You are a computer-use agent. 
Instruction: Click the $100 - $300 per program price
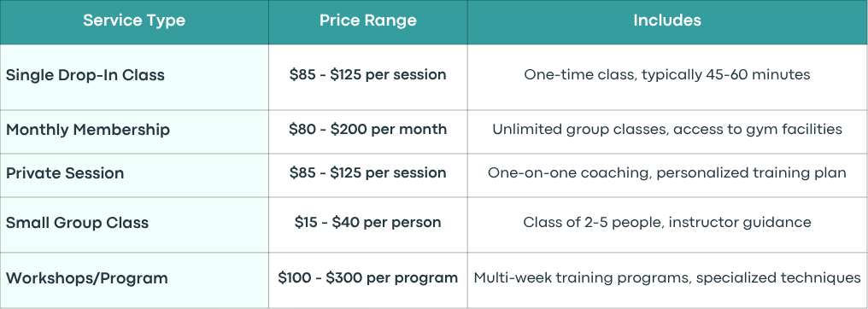(367, 277)
